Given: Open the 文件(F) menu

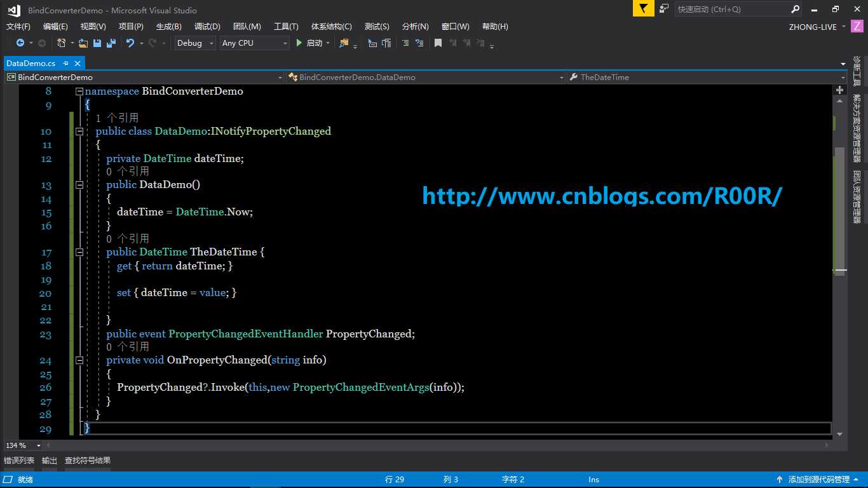Looking at the screenshot, I should pyautogui.click(x=18, y=27).
